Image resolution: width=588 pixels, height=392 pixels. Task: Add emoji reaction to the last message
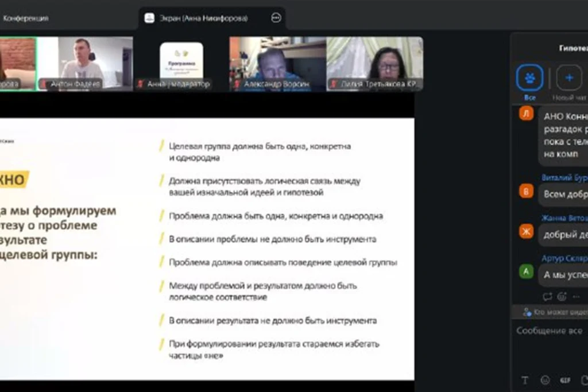click(x=562, y=297)
